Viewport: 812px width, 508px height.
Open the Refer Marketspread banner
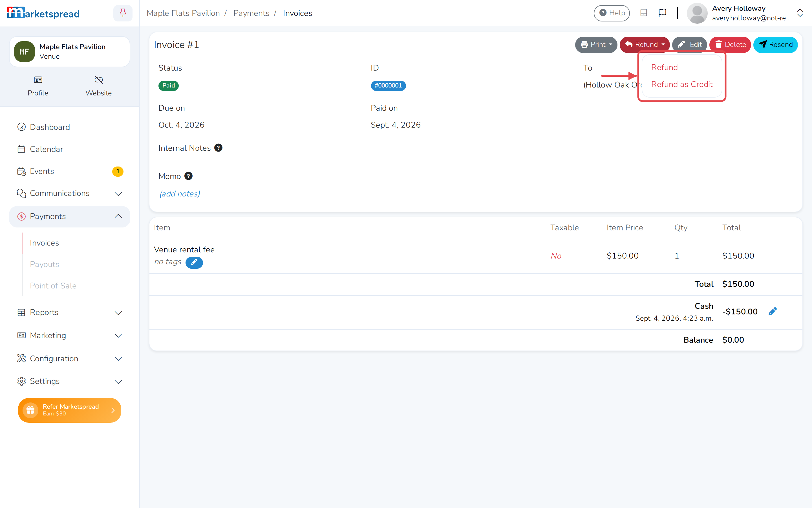[69, 410]
